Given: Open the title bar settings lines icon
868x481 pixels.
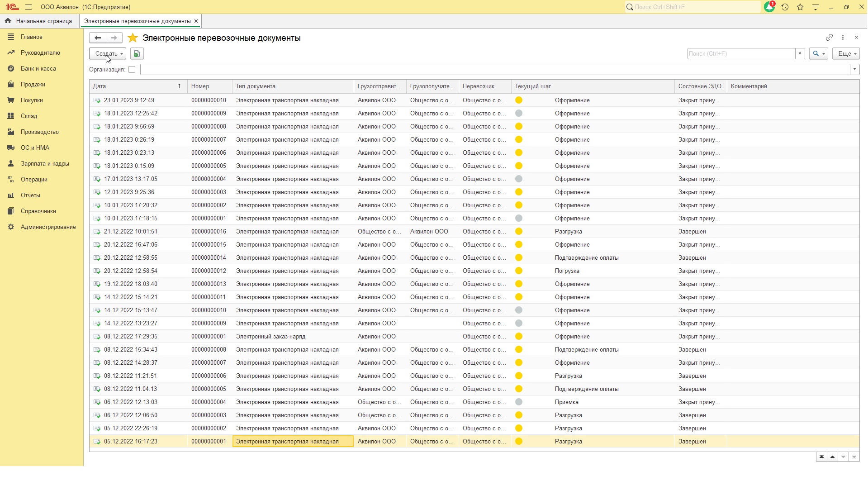Looking at the screenshot, I should pos(816,7).
